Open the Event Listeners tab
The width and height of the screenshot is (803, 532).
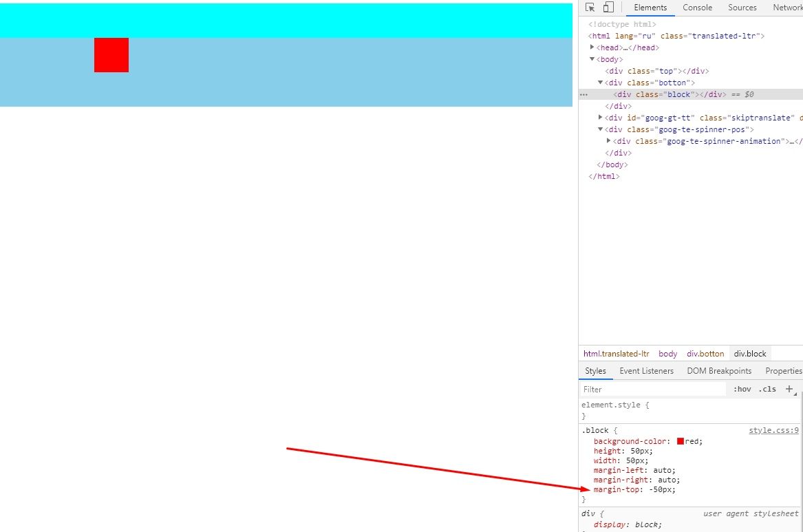coord(646,371)
